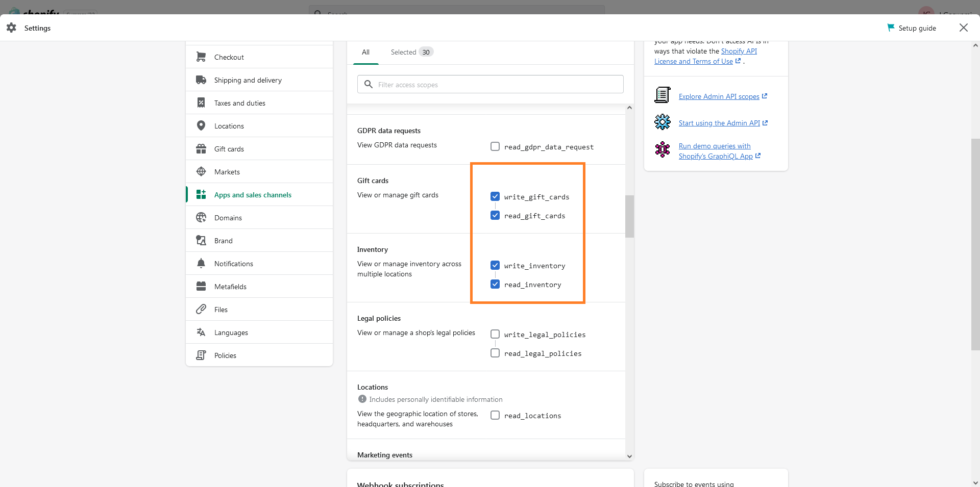Click the Gift cards section heading

click(373, 181)
